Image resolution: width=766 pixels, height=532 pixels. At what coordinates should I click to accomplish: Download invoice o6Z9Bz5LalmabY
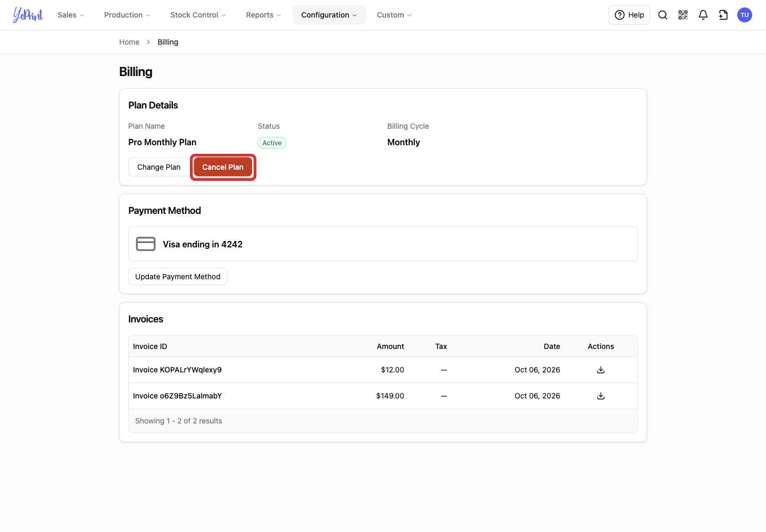tap(601, 396)
